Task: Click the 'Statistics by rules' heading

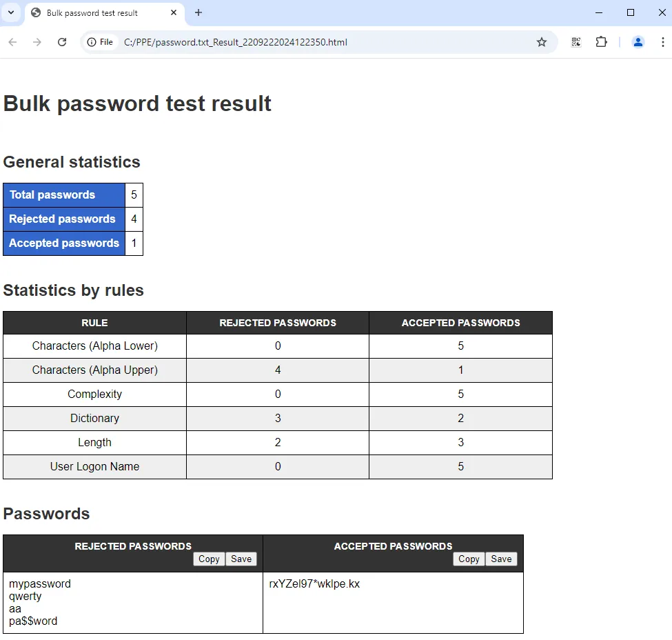Action: [x=73, y=290]
